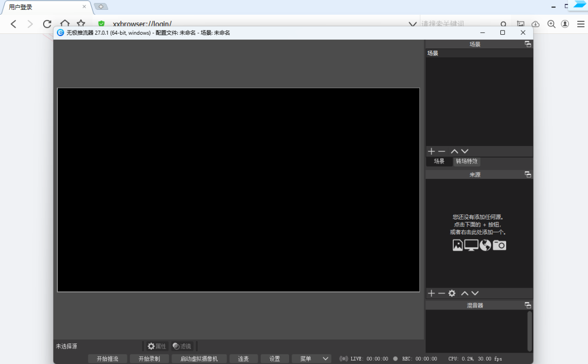Open source properties via the gear icon
Image resolution: width=588 pixels, height=364 pixels.
[452, 293]
